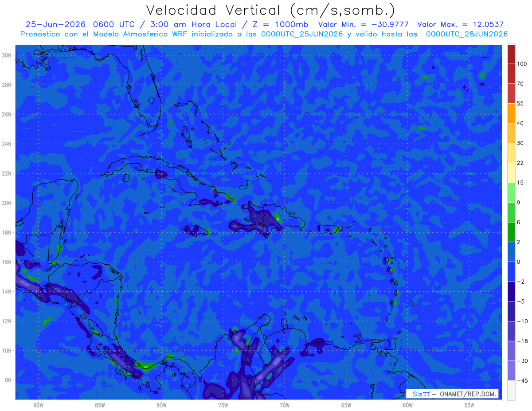Click the '90W' longitude label
Viewport: 532px width, 411px height.
(x=38, y=405)
